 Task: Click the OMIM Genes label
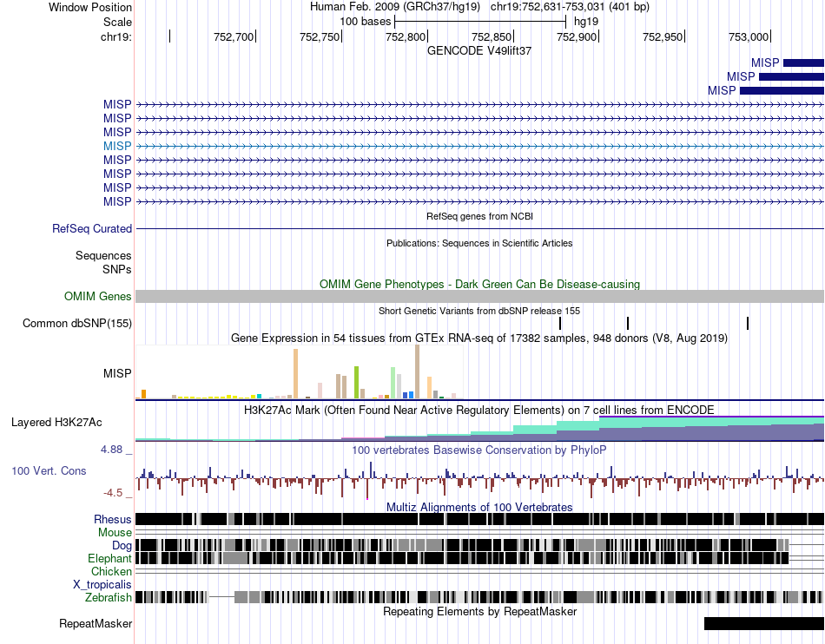(97, 297)
